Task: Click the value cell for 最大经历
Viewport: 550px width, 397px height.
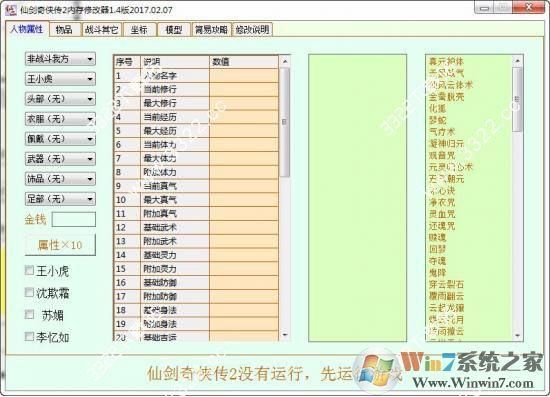Action: [x=244, y=131]
